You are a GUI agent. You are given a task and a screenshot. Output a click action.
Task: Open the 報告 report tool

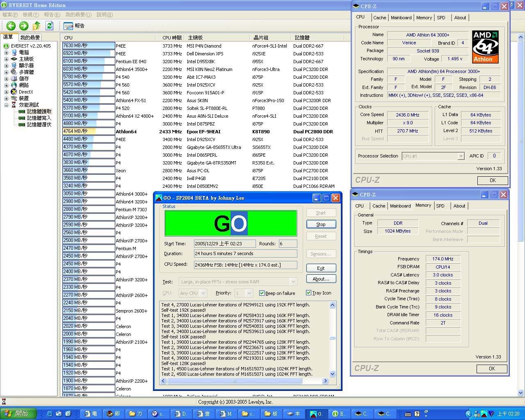pyautogui.click(x=74, y=26)
